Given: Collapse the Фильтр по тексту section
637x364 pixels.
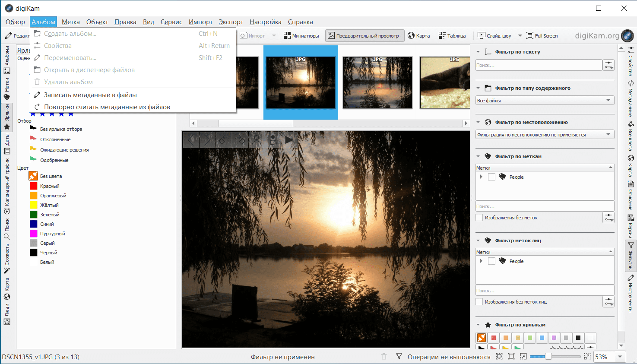Looking at the screenshot, I should [x=478, y=52].
